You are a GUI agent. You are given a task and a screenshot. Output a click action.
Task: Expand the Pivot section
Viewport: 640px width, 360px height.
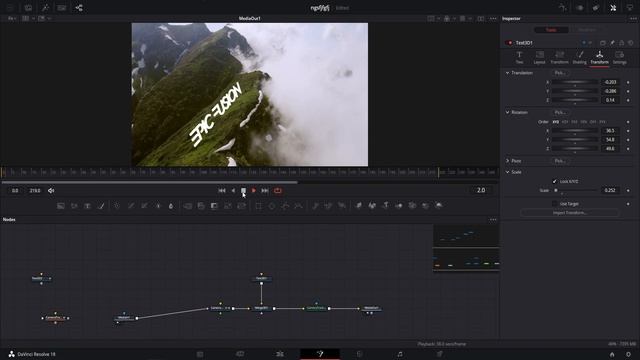pyautogui.click(x=507, y=161)
